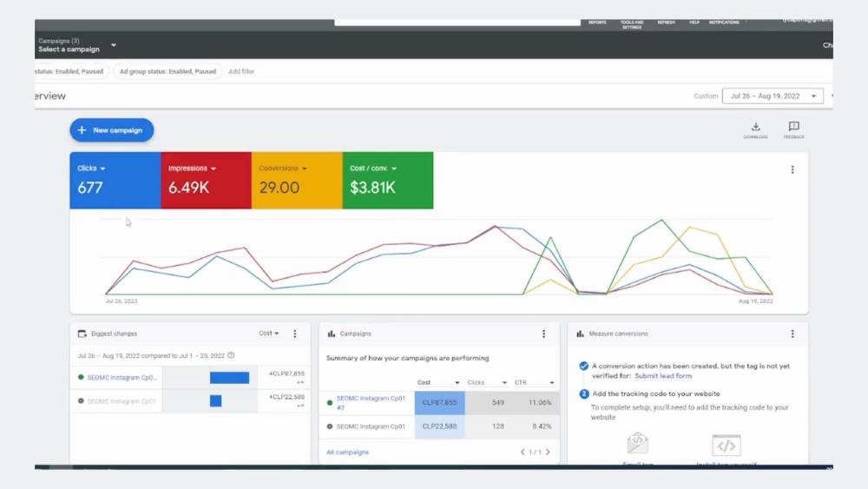Click the status: Enabled, Paused filter chip
Screen dimensions: 868x489
(x=71, y=71)
